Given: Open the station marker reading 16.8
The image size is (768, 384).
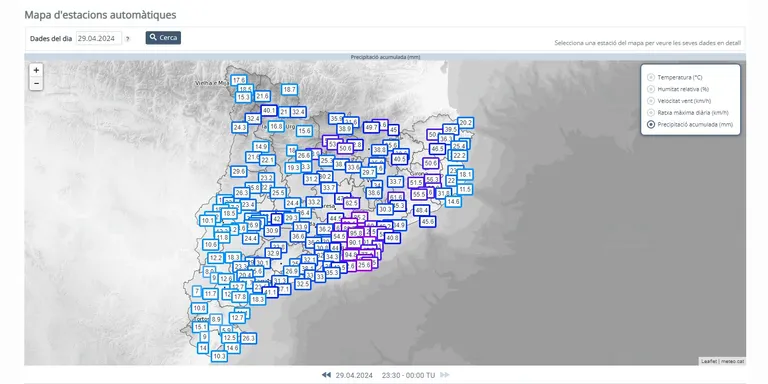Looking at the screenshot, I should coord(276,126).
